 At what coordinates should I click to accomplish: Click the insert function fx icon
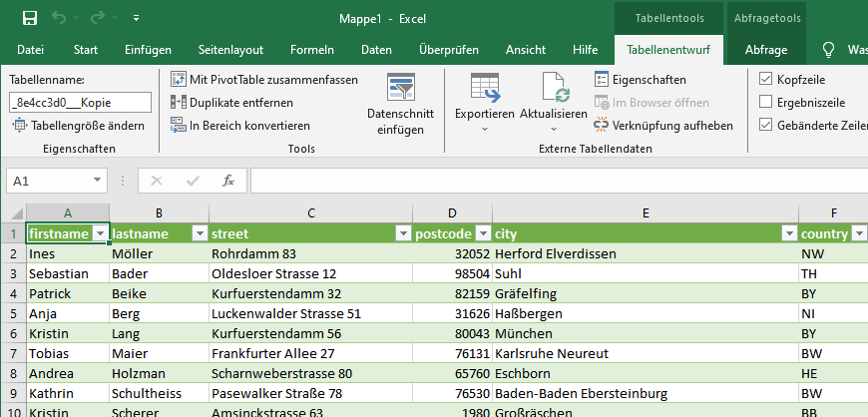click(228, 181)
